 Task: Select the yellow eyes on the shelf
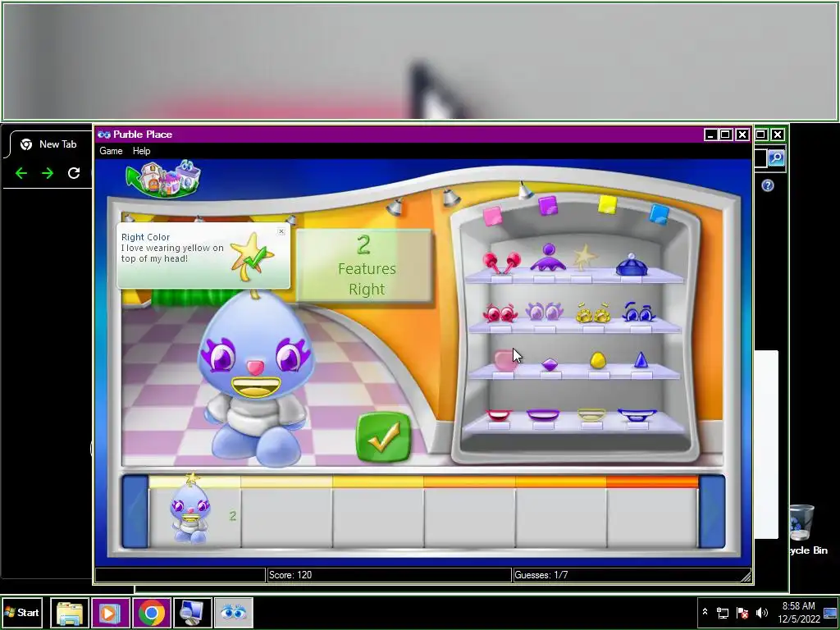593,313
